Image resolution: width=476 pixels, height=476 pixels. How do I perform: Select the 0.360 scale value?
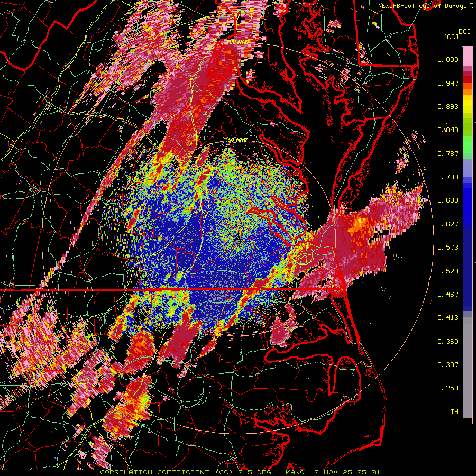pos(448,342)
